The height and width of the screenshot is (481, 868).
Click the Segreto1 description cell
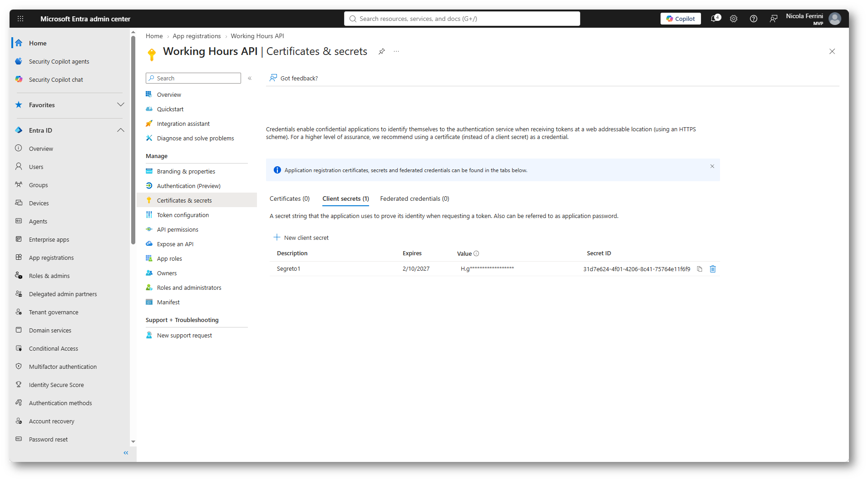pyautogui.click(x=289, y=269)
